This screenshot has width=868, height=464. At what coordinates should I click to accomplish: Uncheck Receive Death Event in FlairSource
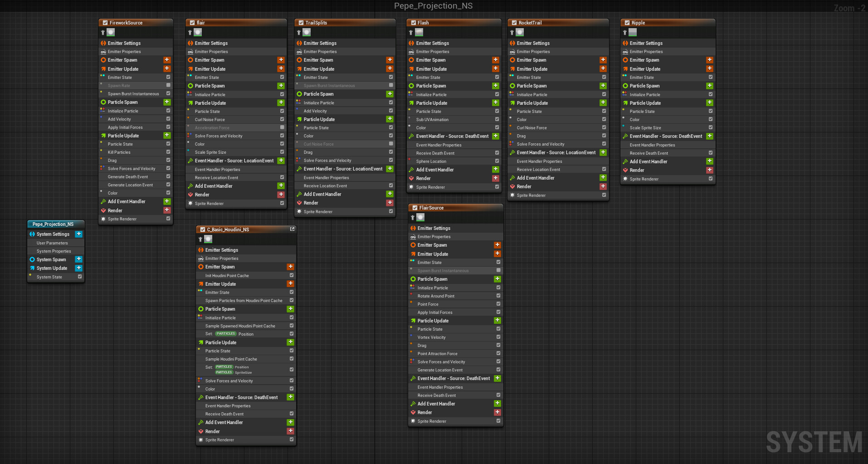point(498,395)
